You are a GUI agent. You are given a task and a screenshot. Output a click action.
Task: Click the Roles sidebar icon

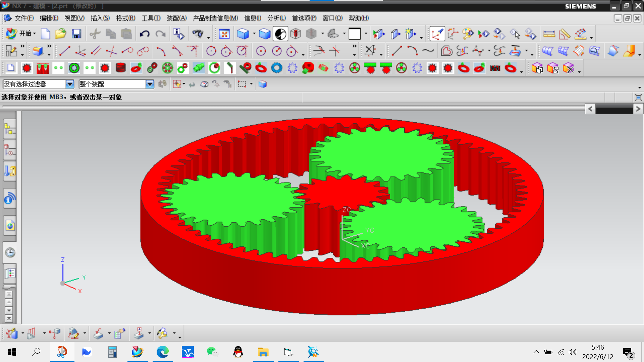coord(10,274)
